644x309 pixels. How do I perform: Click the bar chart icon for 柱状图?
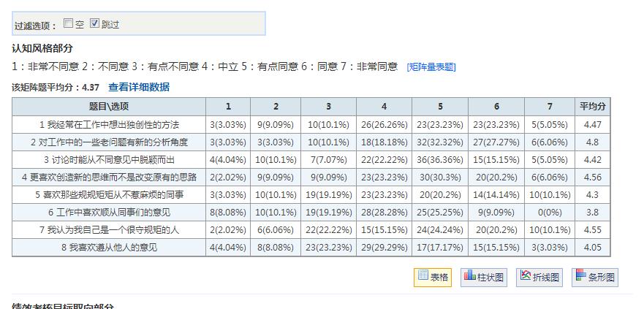471,276
